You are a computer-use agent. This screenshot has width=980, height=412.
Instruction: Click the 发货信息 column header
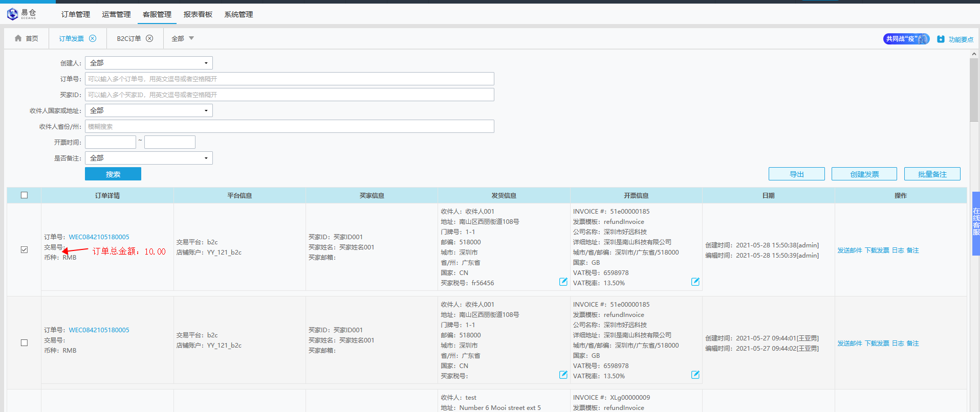[x=504, y=196]
